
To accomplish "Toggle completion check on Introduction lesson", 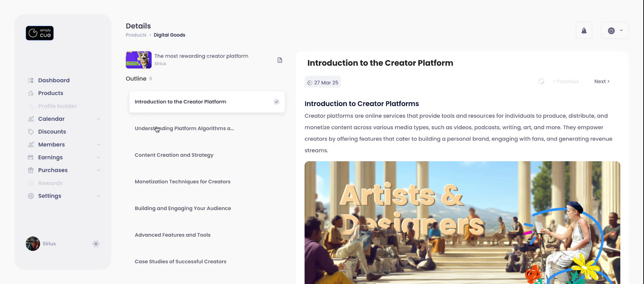I will [x=276, y=102].
